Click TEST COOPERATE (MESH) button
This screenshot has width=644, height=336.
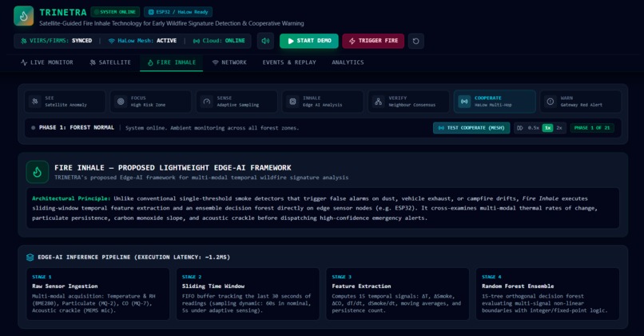tap(471, 128)
